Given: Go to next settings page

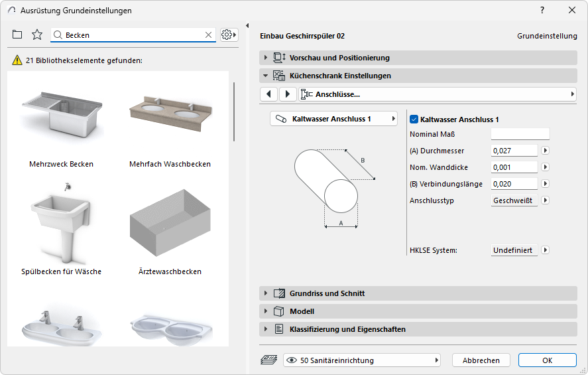Looking at the screenshot, I should pos(288,94).
